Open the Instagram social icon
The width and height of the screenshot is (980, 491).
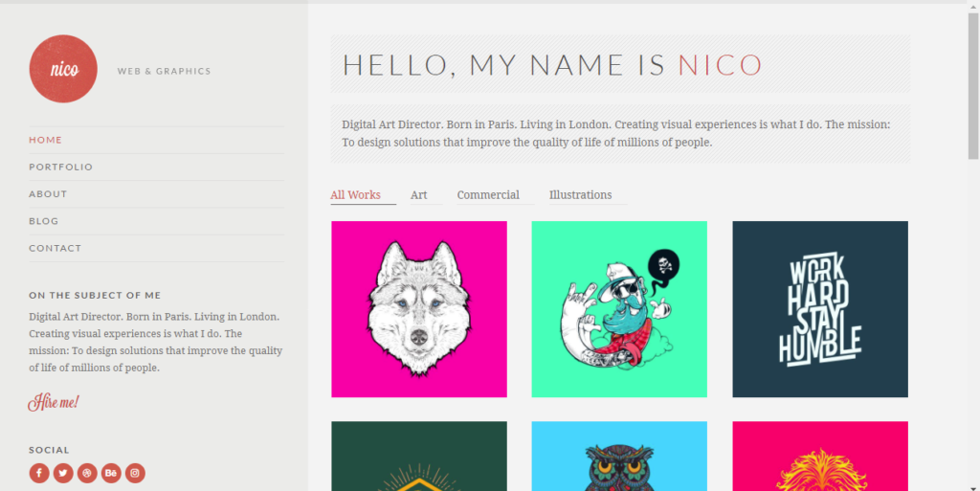135,473
